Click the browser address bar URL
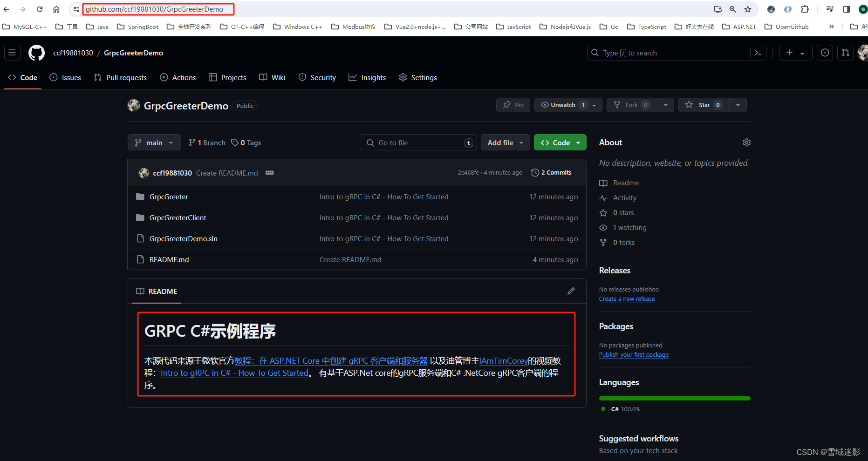Screen dimensions: 868x461 tap(154, 9)
